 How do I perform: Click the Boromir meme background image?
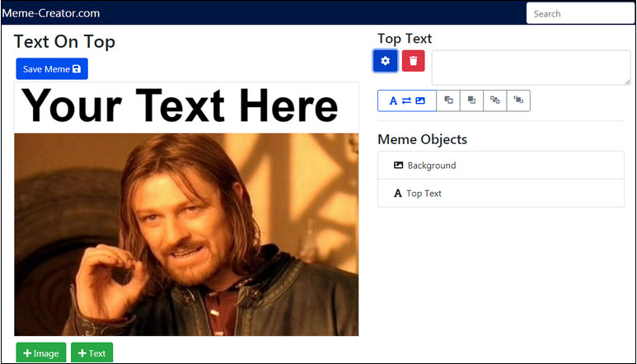186,235
